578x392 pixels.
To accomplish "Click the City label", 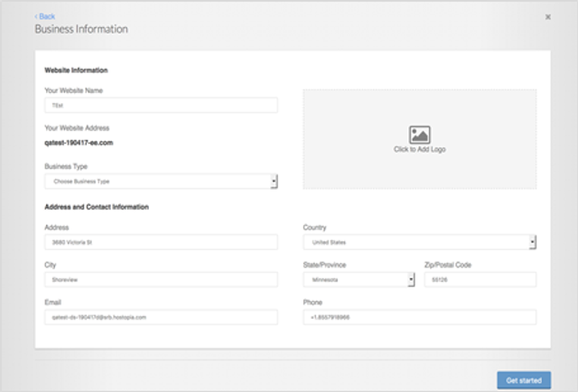I will point(51,265).
